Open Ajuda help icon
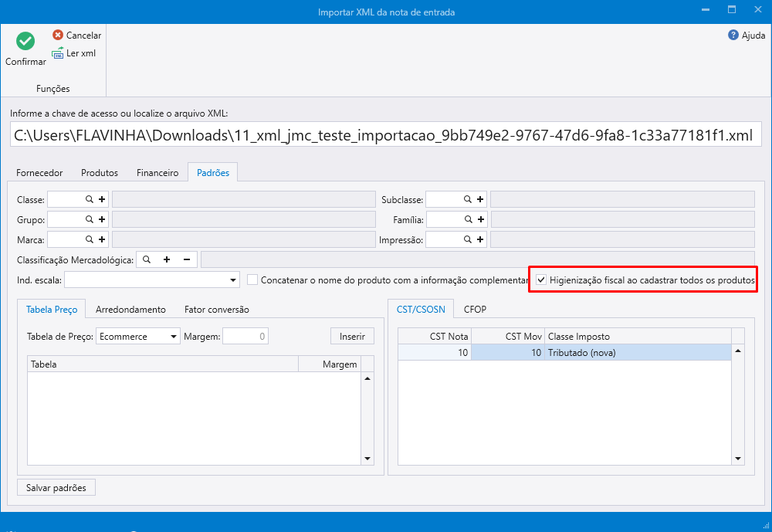This screenshot has width=772, height=532. (x=733, y=35)
